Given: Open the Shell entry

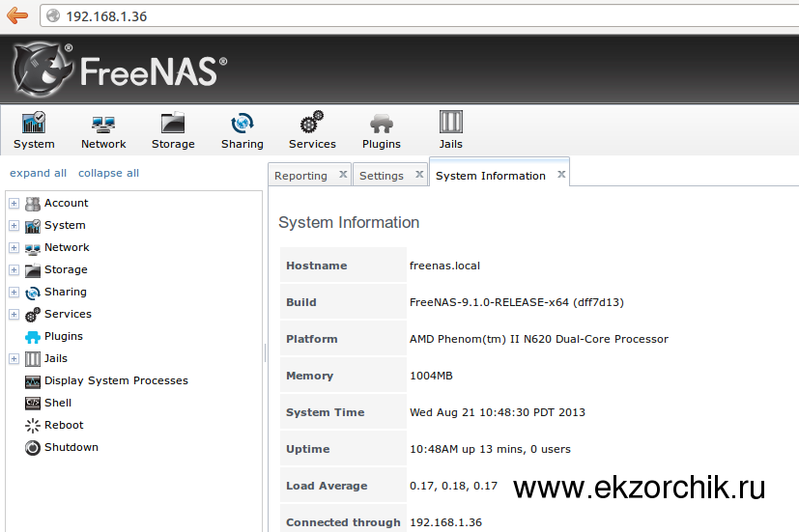Looking at the screenshot, I should [x=58, y=403].
